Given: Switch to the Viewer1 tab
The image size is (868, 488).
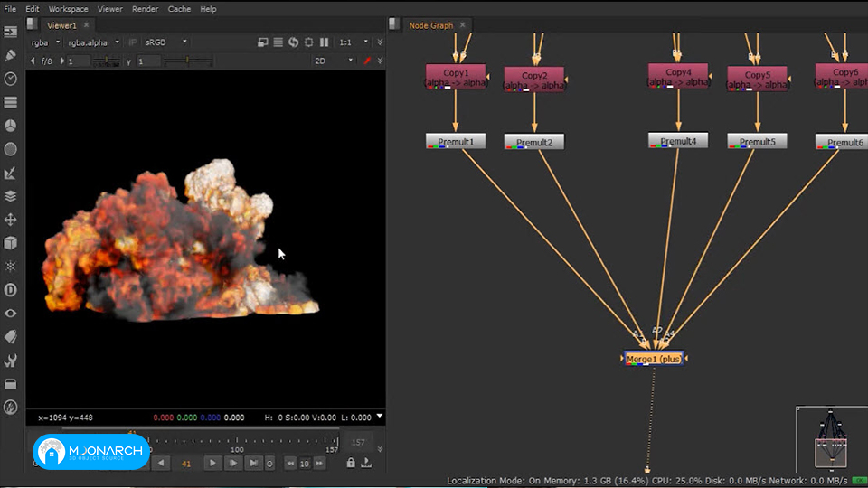Looking at the screenshot, I should 61,25.
